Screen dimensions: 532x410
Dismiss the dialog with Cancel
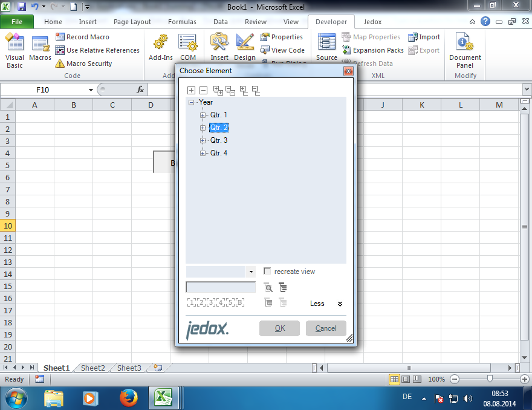[x=326, y=328]
